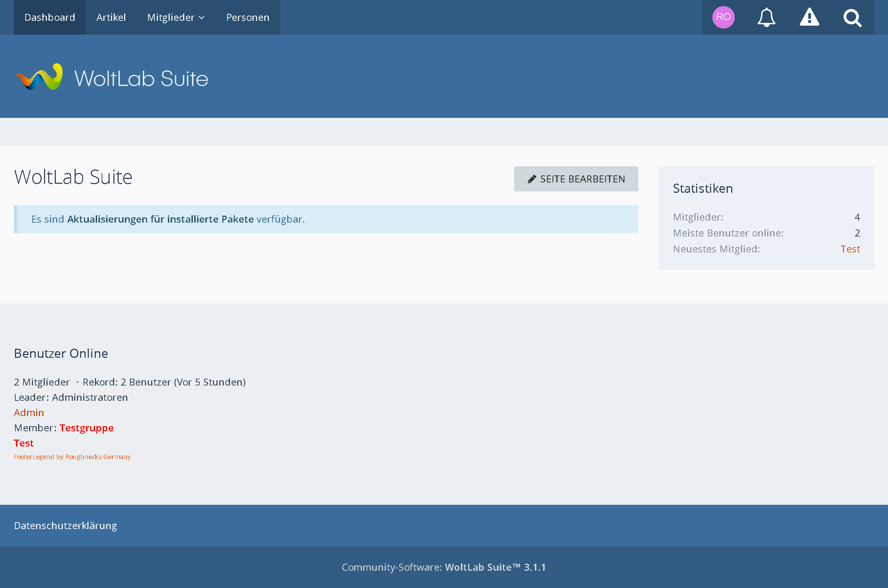
Task: Open newest member Test in Statistiken
Action: pos(850,249)
